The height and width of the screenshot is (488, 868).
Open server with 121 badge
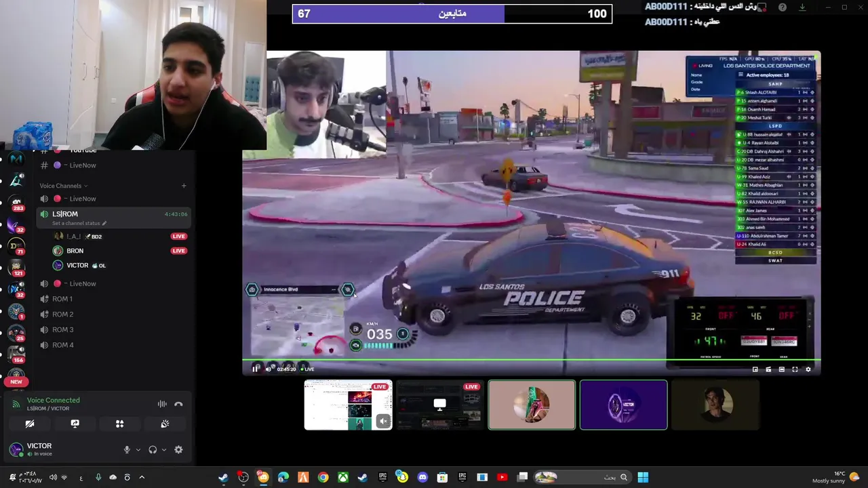16,268
